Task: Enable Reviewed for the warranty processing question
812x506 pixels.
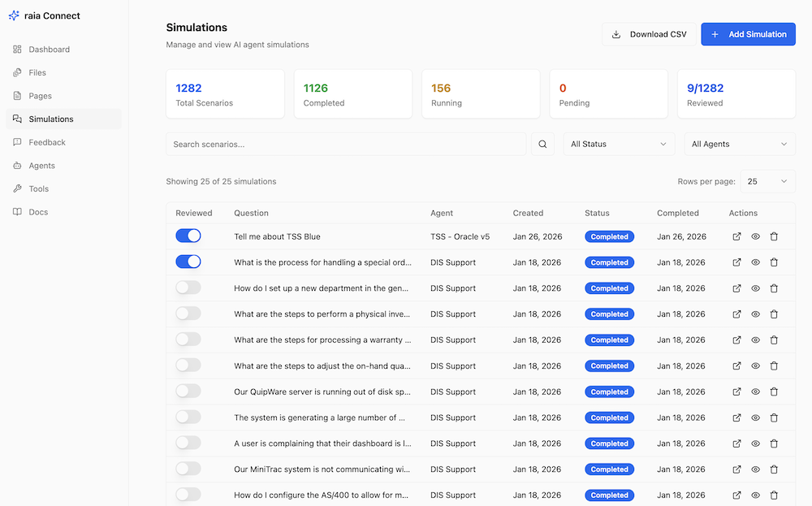Action: (x=188, y=339)
